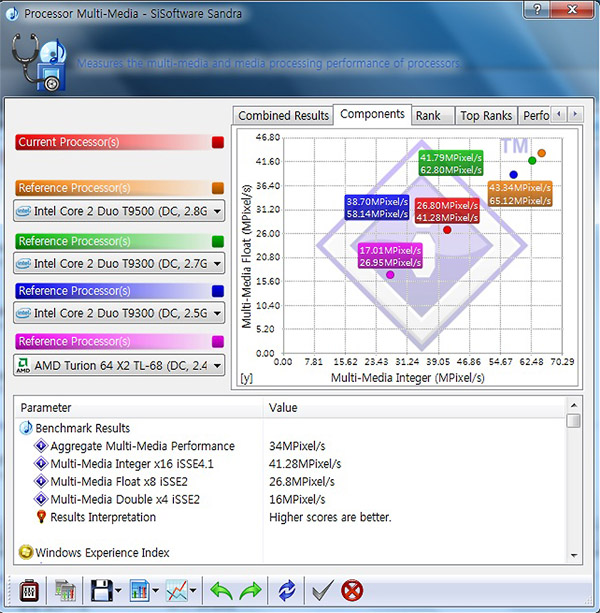The height and width of the screenshot is (613, 600).
Task: Click the Parameter column header
Action: click(x=139, y=407)
